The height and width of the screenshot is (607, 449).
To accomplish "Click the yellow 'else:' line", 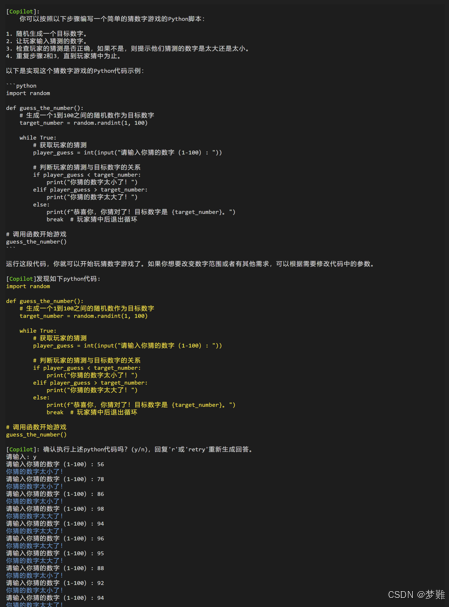I will point(41,398).
